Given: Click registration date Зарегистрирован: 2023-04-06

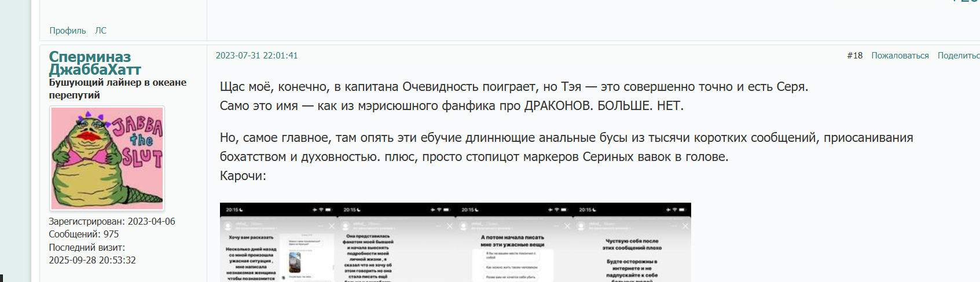Looking at the screenshot, I should coord(112,221).
